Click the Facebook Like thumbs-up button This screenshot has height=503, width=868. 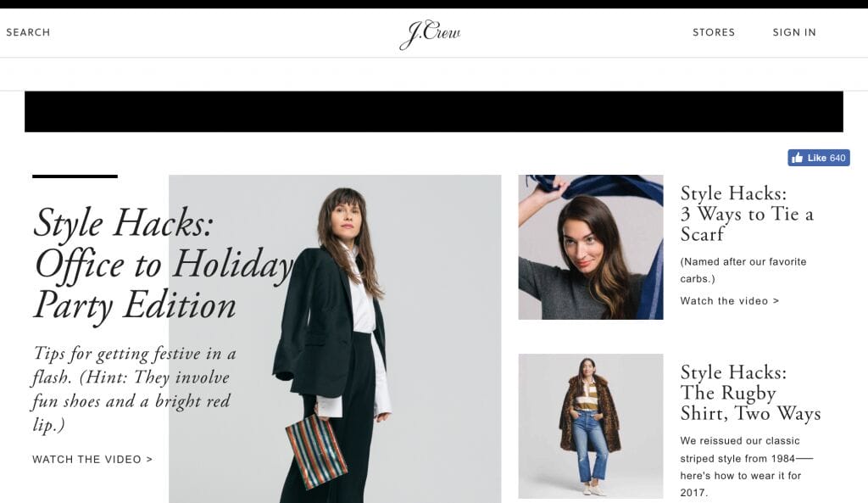[x=797, y=158]
